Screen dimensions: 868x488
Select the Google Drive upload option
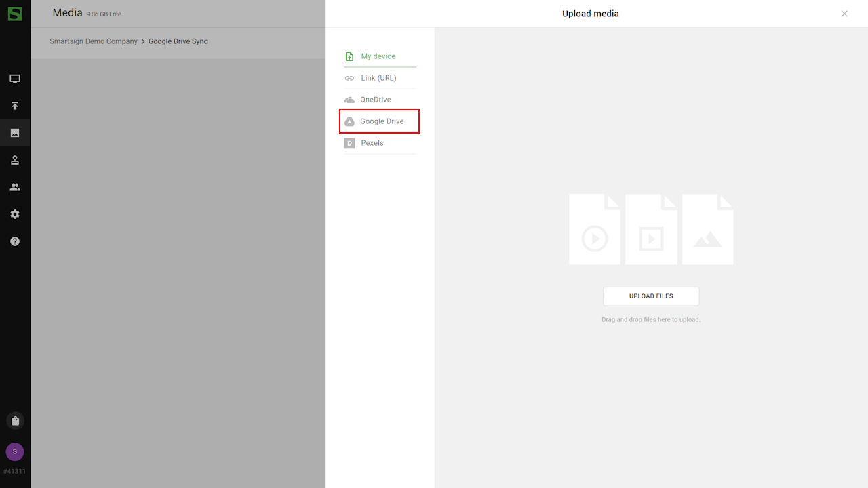point(381,121)
